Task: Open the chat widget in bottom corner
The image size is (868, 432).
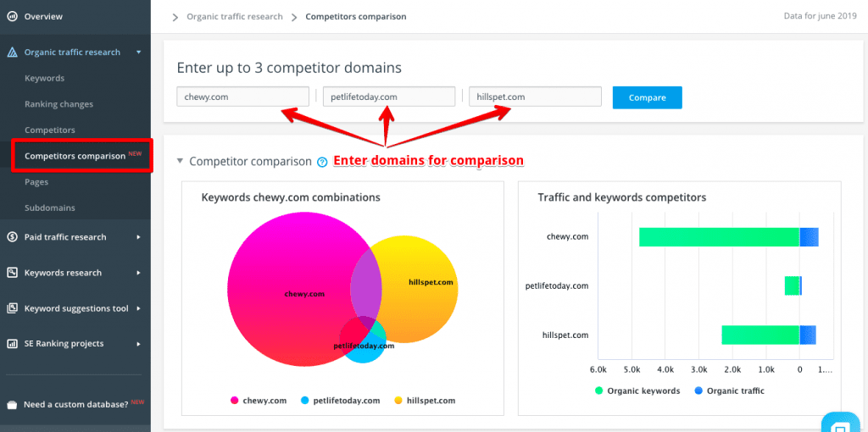Action: (843, 423)
